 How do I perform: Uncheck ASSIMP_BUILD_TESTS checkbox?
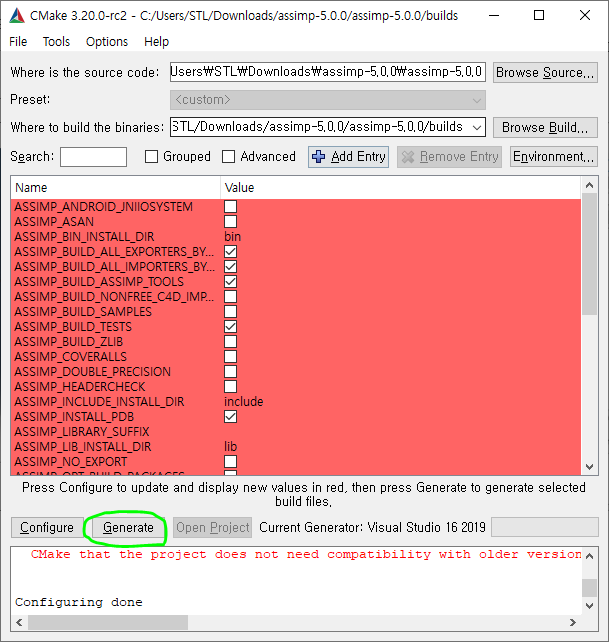tap(231, 326)
